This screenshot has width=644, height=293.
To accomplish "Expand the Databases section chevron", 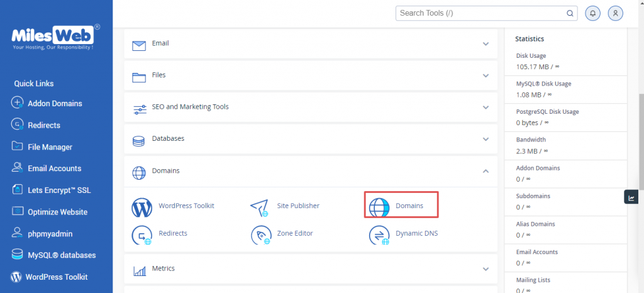I will (486, 139).
